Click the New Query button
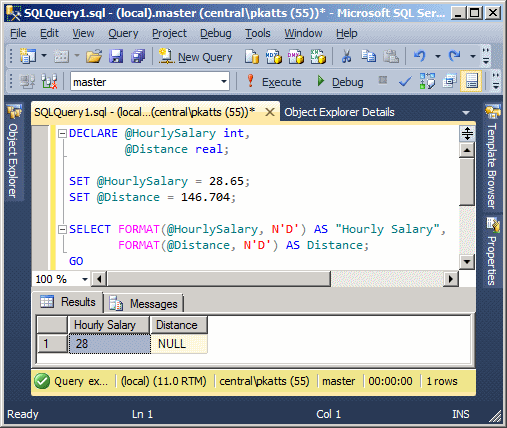The height and width of the screenshot is (428, 507). pos(196,57)
